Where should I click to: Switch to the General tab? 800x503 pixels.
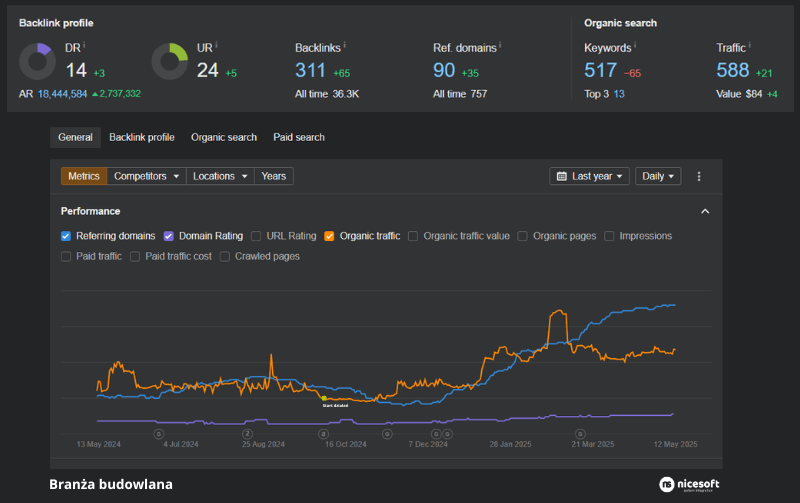[x=76, y=137]
